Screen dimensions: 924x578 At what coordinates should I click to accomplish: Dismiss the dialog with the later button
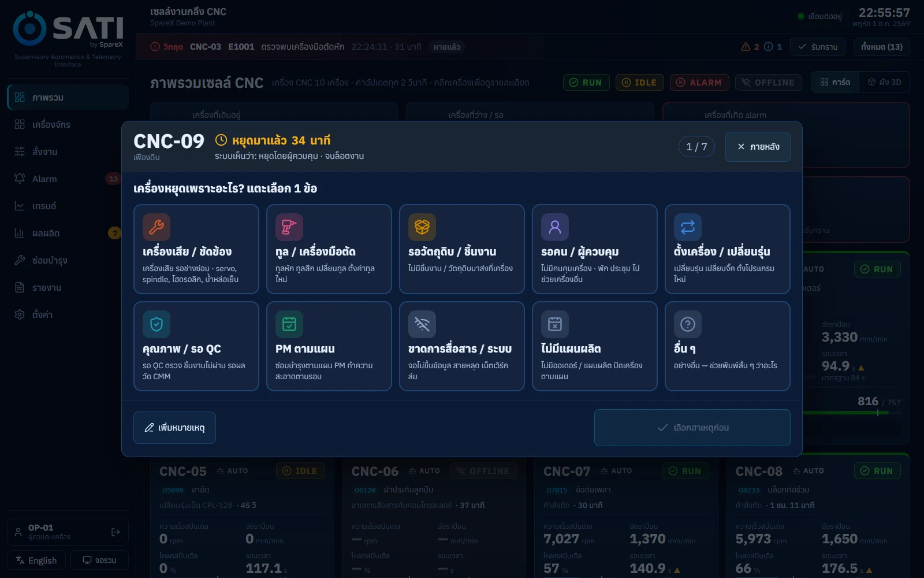tap(758, 147)
